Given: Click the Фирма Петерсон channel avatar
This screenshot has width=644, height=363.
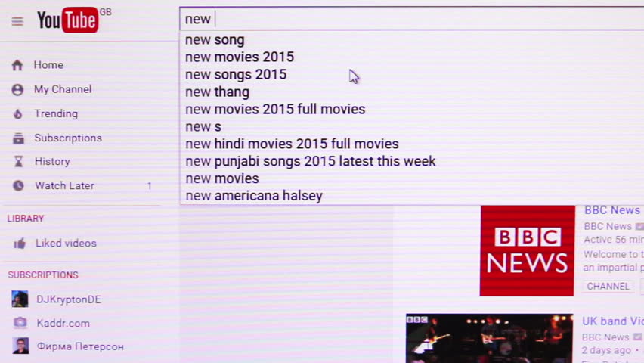Looking at the screenshot, I should 20,346.
